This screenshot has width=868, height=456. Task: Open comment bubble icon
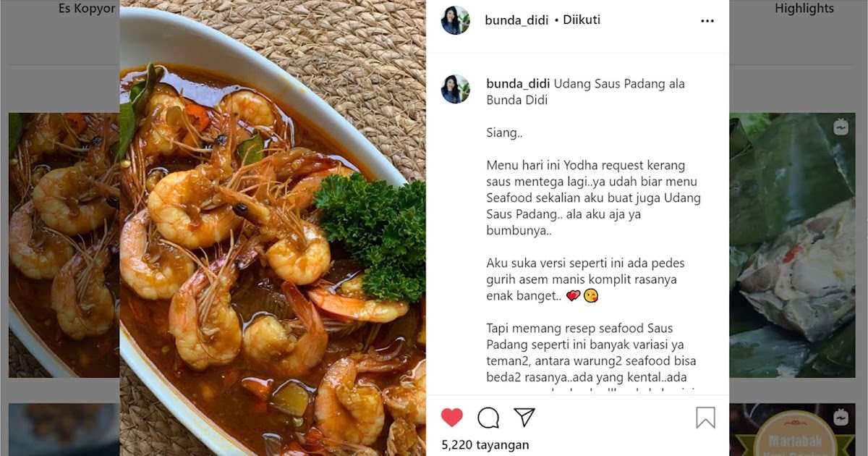click(x=488, y=418)
